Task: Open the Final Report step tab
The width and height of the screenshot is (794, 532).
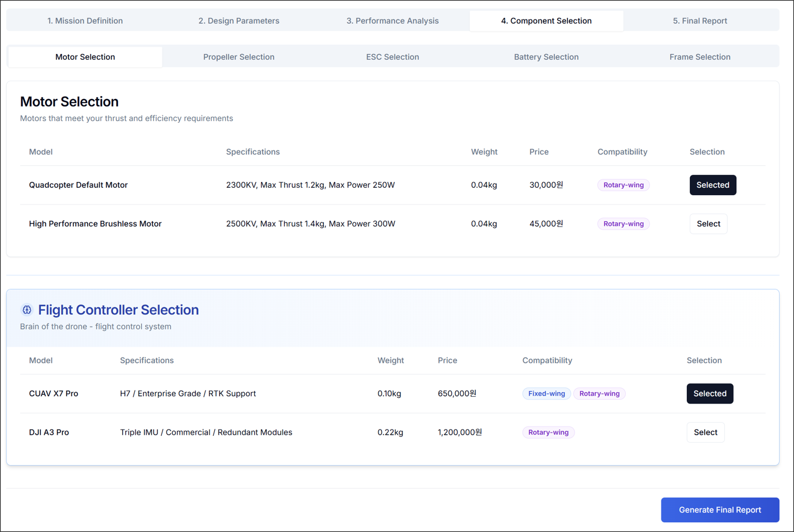Action: pyautogui.click(x=700, y=21)
